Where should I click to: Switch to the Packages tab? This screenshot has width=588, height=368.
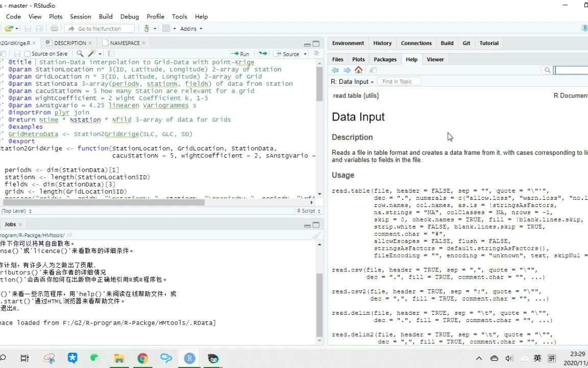point(385,59)
